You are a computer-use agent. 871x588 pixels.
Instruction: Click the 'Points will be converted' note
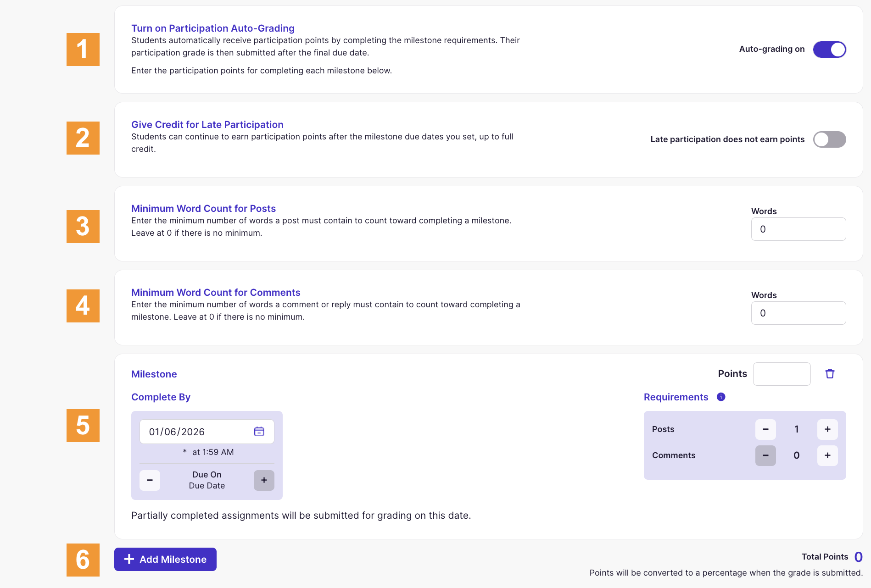click(726, 573)
